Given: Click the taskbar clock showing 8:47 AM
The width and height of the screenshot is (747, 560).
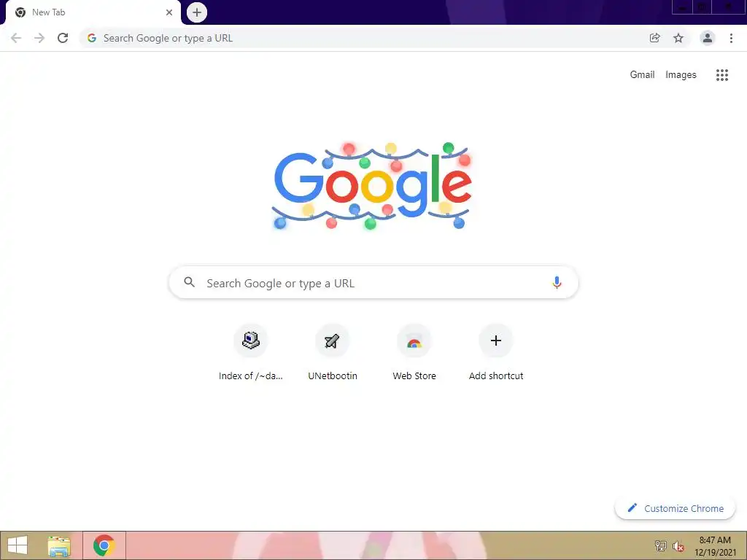Looking at the screenshot, I should tap(715, 546).
